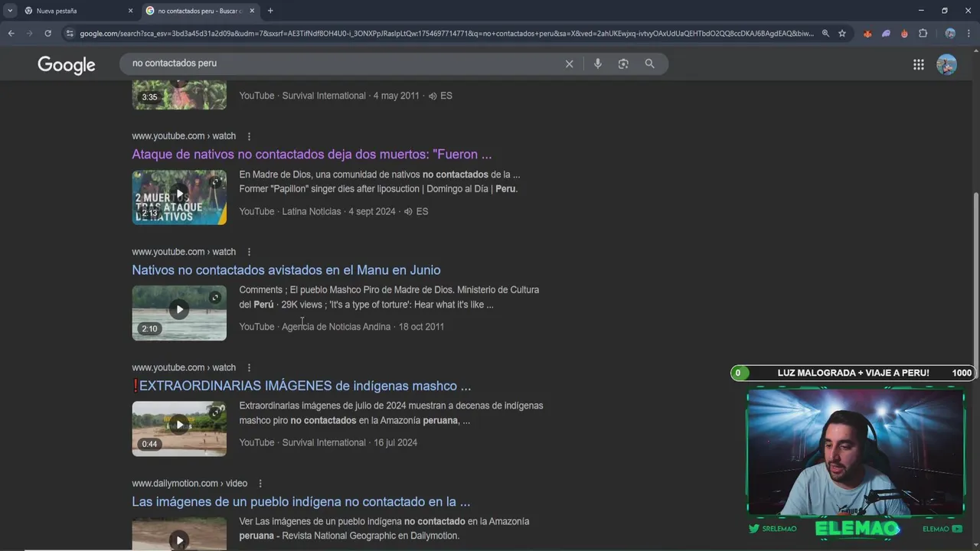Open Chrome's three-dot menu
Image resolution: width=980 pixels, height=551 pixels.
click(x=969, y=34)
